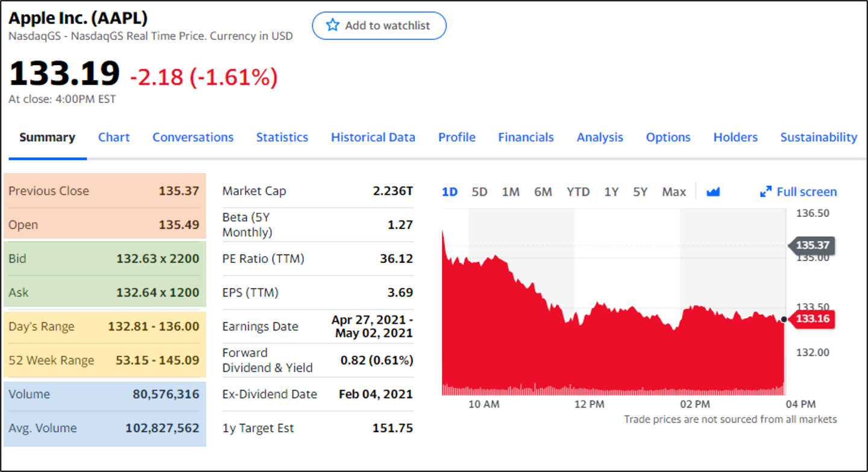Click the 10 AM time axis label
Screen dimensions: 868x472
coord(484,404)
